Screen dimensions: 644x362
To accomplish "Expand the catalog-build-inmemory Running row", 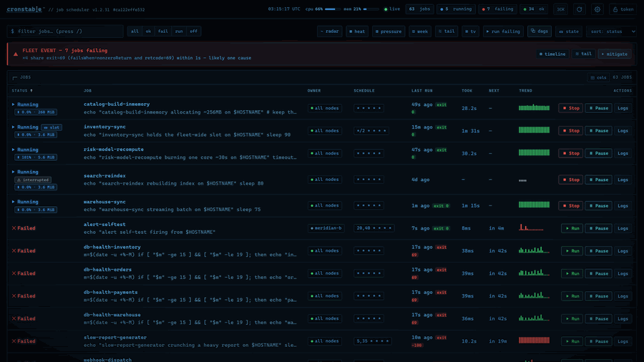I will coord(13,104).
